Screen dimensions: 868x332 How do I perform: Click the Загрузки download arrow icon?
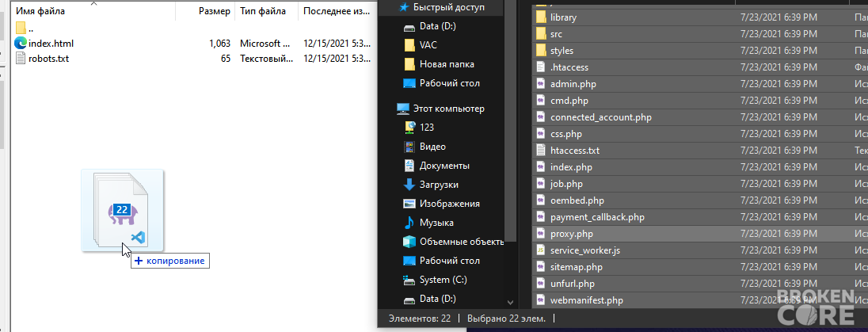pyautogui.click(x=409, y=185)
